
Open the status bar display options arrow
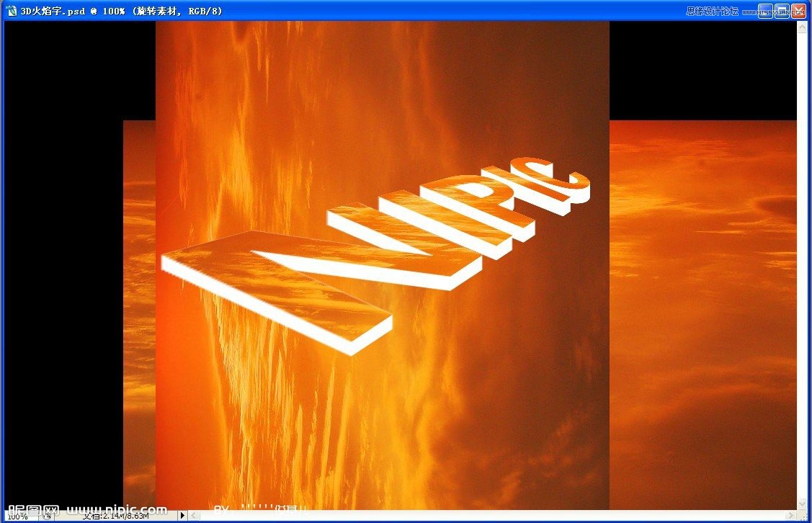(182, 514)
